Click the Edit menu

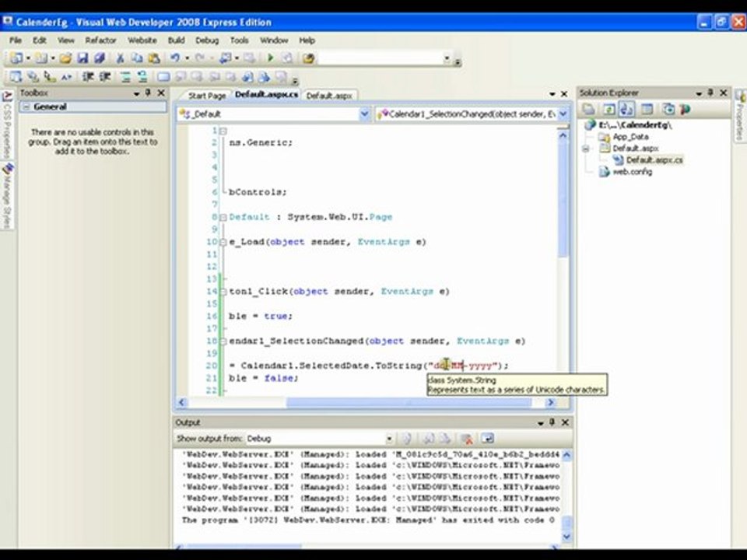[39, 40]
